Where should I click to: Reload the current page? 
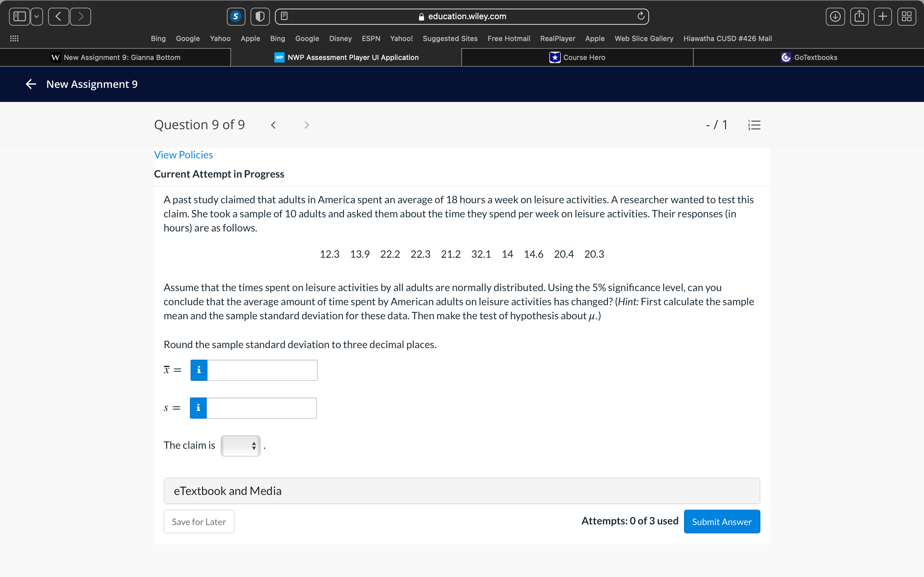pyautogui.click(x=640, y=16)
